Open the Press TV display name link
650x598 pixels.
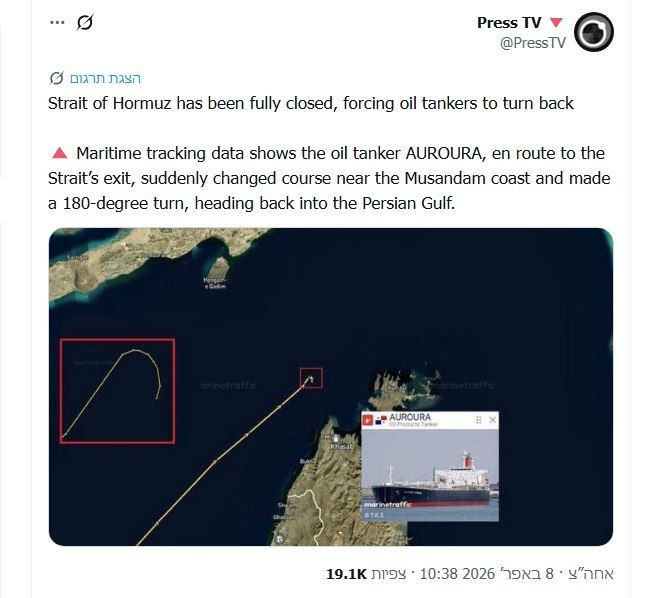[x=509, y=23]
